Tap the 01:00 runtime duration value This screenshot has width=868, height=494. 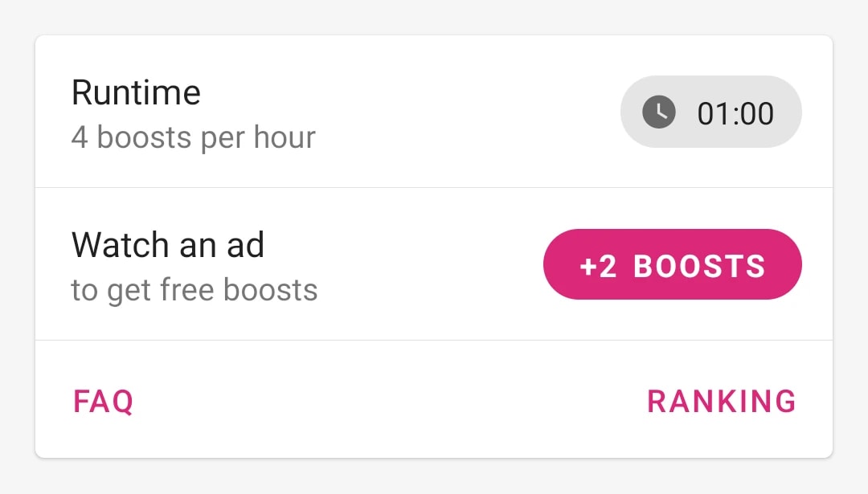pyautogui.click(x=735, y=113)
